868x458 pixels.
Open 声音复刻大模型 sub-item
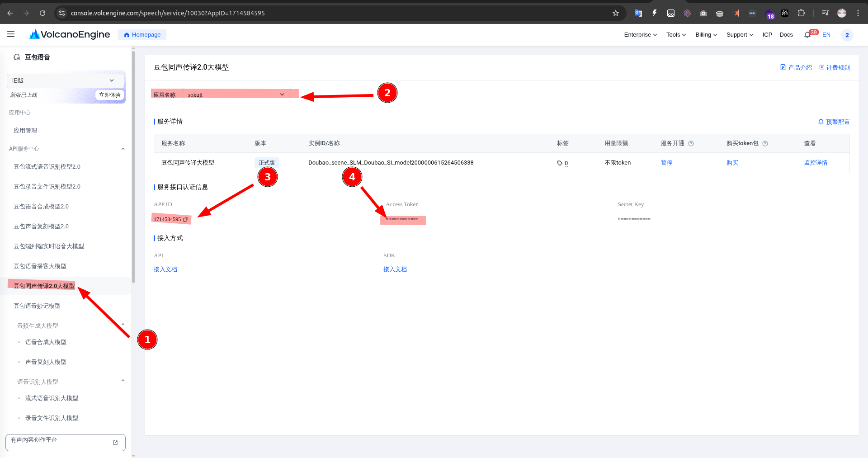[x=46, y=362]
